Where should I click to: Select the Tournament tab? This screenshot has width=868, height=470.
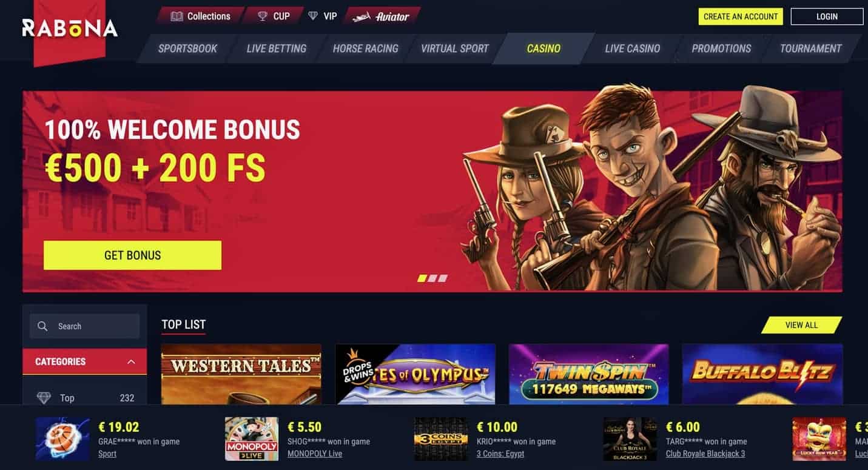coord(811,49)
